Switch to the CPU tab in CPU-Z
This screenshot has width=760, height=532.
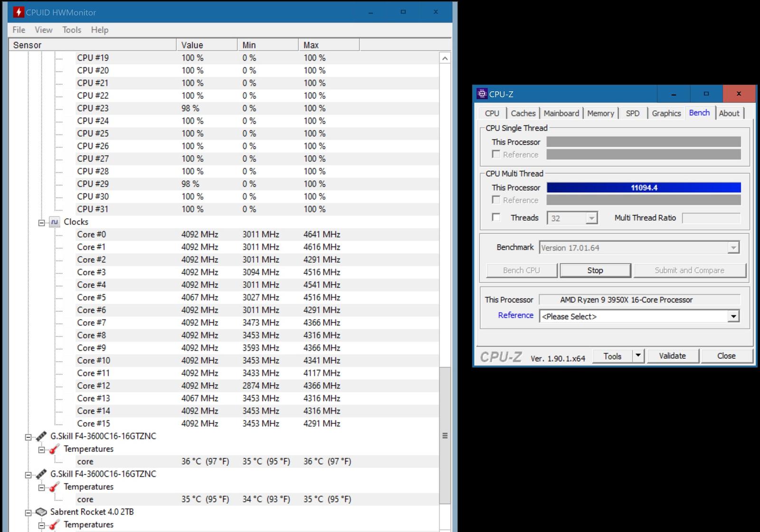tap(492, 113)
